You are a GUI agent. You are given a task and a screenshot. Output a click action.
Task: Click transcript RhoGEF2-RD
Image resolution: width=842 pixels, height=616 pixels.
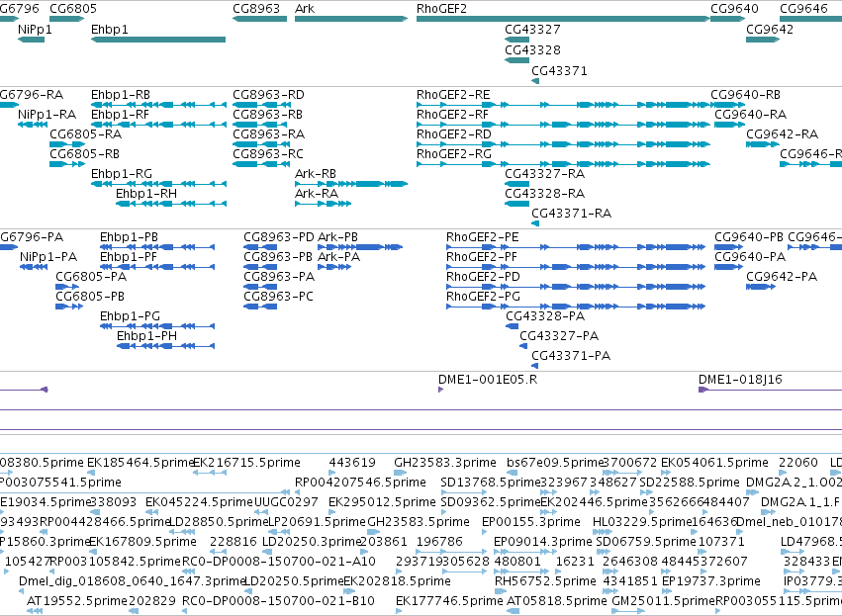click(x=563, y=144)
